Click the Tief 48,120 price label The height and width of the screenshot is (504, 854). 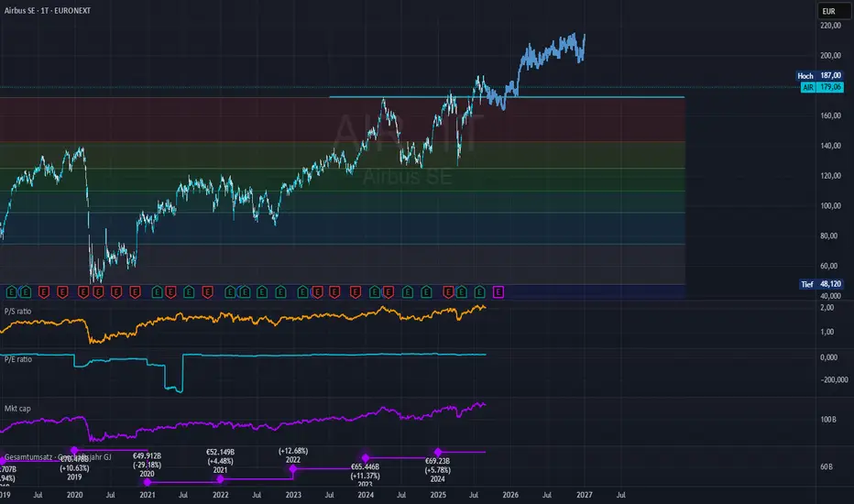click(x=815, y=284)
